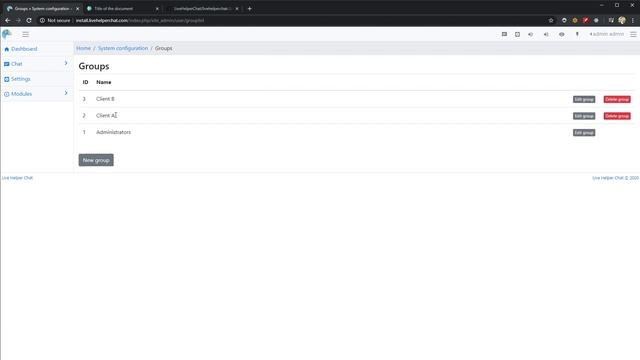Reload the page with the refresh icon

[29, 20]
